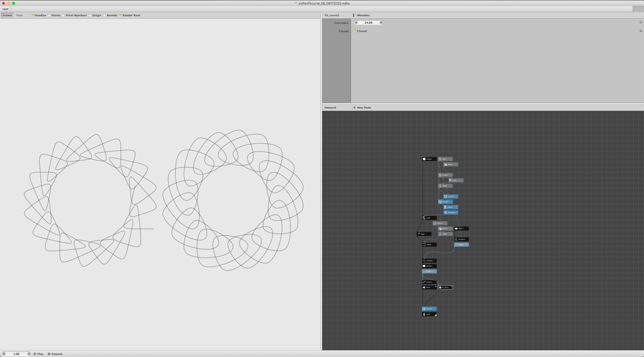Click the root breadcrumb

pyautogui.click(x=5, y=9)
